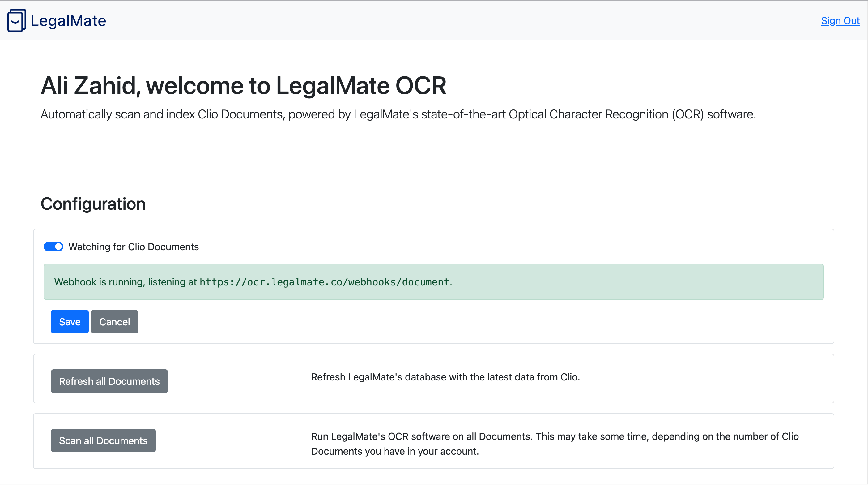Click the OCR software subtitle paragraph
The image size is (868, 485).
398,114
